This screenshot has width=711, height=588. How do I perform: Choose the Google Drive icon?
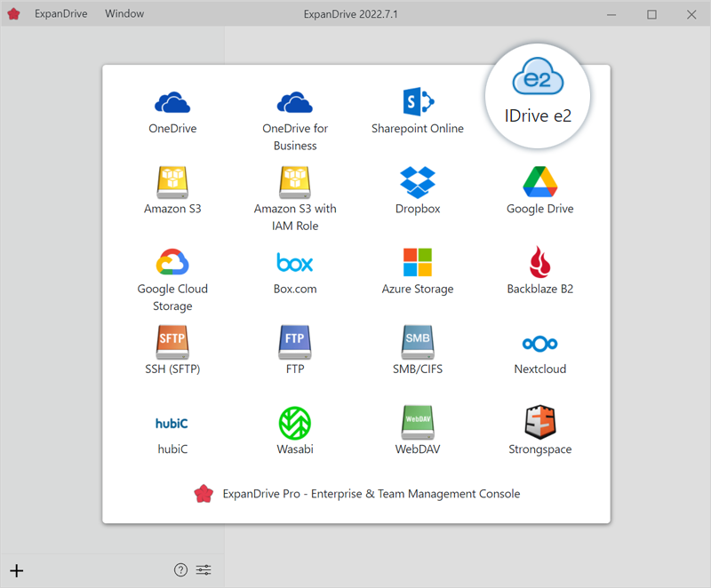tap(540, 182)
